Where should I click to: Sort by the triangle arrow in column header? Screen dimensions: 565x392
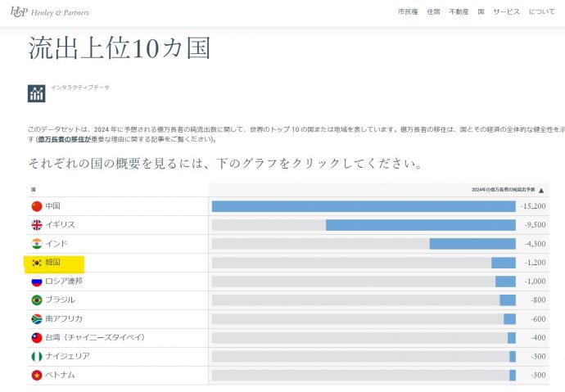click(x=541, y=191)
